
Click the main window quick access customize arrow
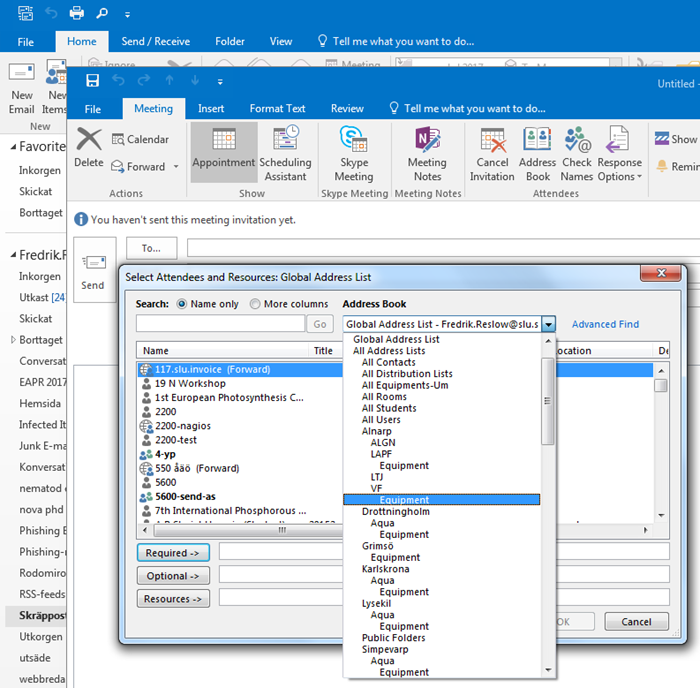pos(127,15)
